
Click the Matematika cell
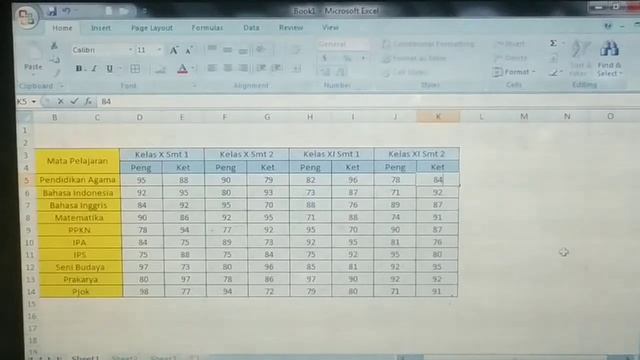pos(79,218)
